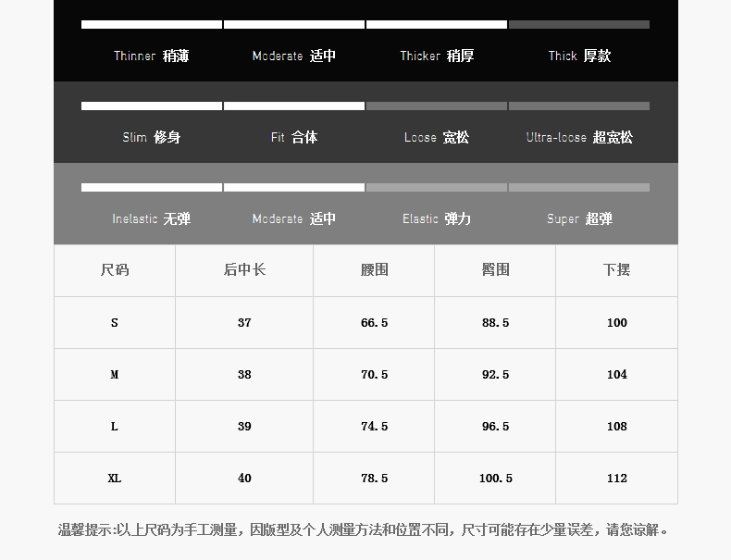
Task: Click the gray bar segment above 'Thick 厚款'
Action: point(578,24)
